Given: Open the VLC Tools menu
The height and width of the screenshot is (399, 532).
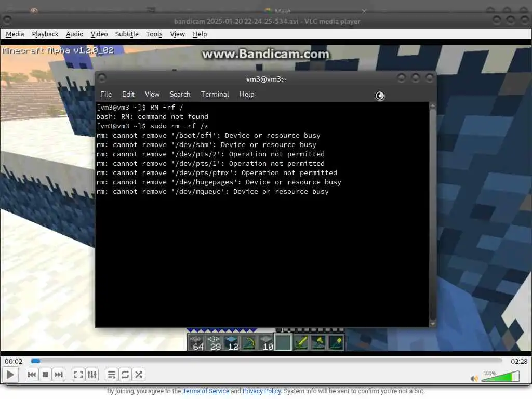Looking at the screenshot, I should point(154,34).
